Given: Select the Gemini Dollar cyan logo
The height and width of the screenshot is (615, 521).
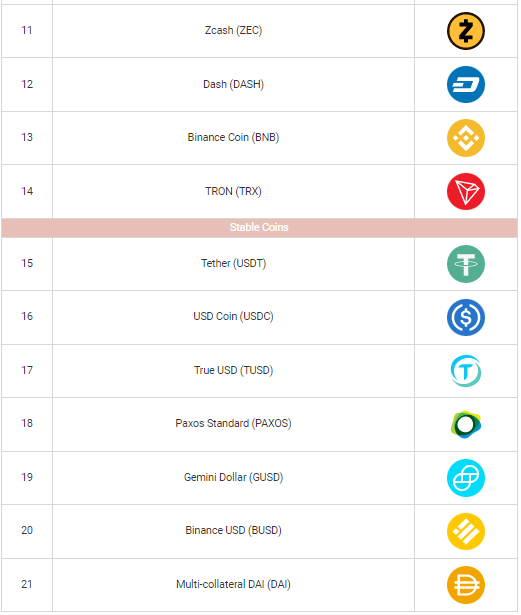Looking at the screenshot, I should pos(466,478).
